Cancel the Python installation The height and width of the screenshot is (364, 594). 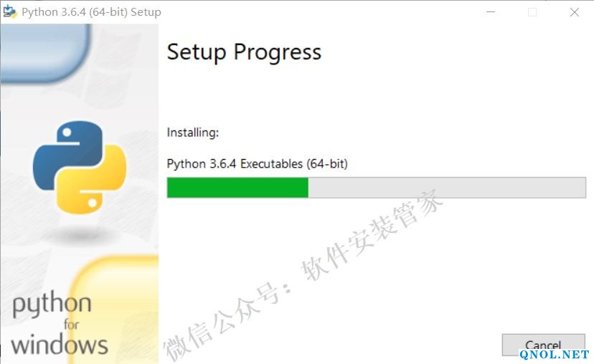point(542,345)
